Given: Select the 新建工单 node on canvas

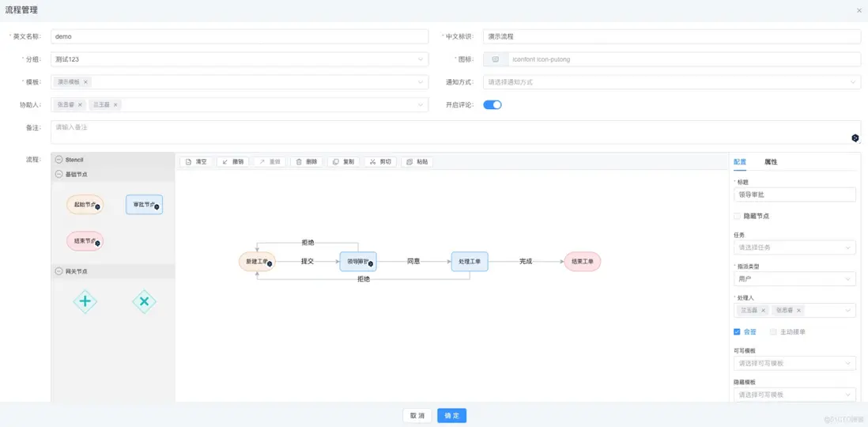Looking at the screenshot, I should (x=258, y=261).
